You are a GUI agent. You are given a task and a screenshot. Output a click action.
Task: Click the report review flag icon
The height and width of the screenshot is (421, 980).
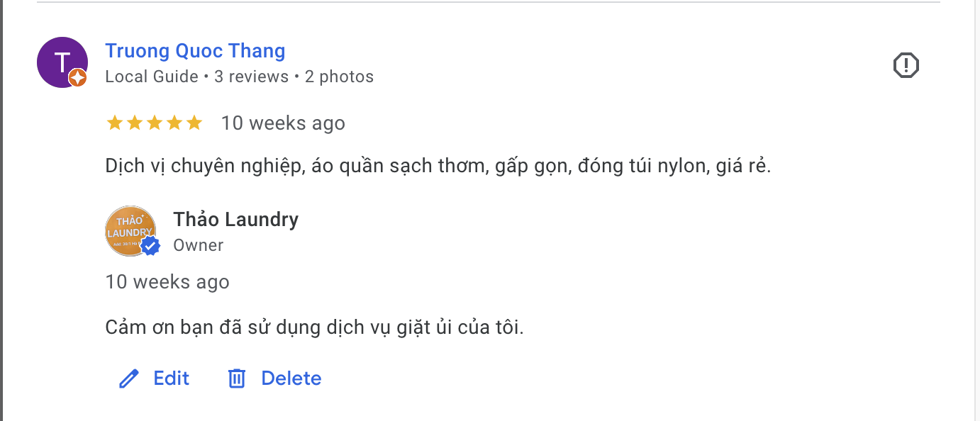906,64
